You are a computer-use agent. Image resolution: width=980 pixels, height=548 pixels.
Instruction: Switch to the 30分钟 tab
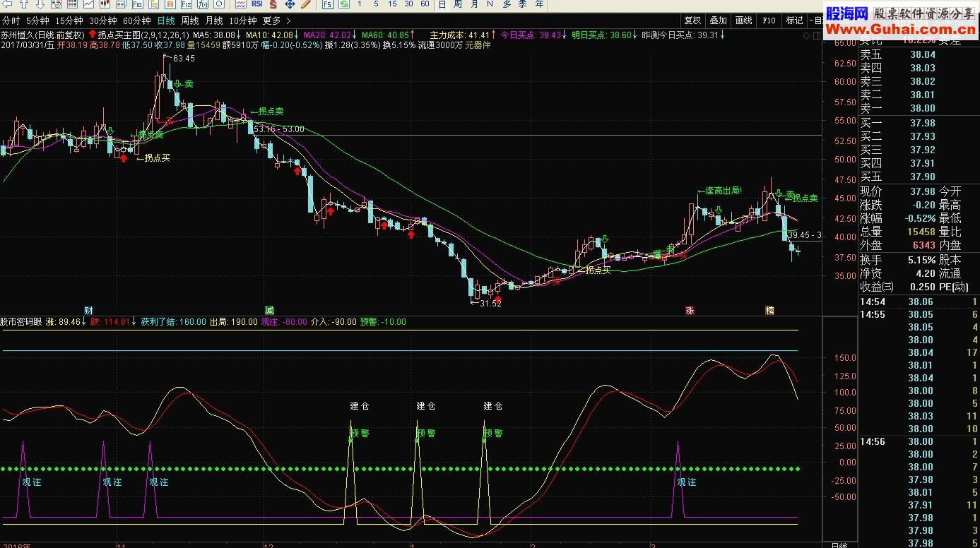point(103,20)
